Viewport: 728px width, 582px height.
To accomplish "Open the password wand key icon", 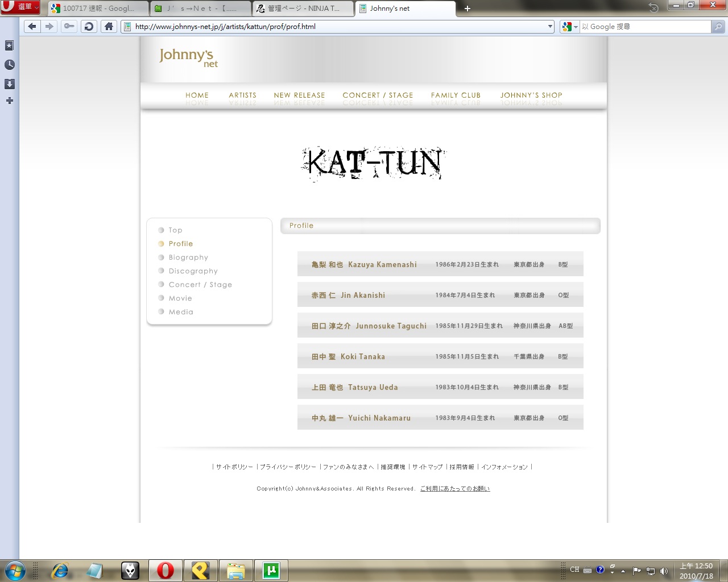I will pos(69,26).
